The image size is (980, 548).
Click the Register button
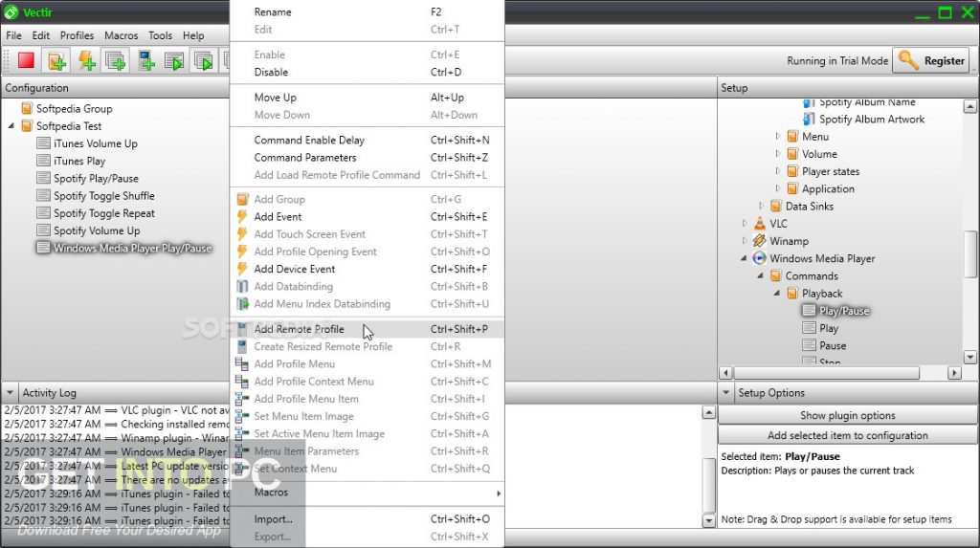coord(932,60)
